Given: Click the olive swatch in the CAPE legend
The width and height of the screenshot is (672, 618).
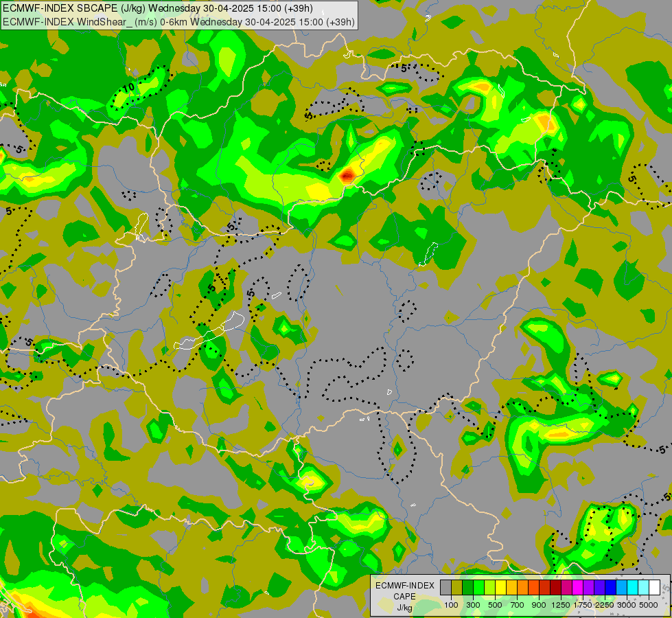Looking at the screenshot, I should [x=457, y=588].
